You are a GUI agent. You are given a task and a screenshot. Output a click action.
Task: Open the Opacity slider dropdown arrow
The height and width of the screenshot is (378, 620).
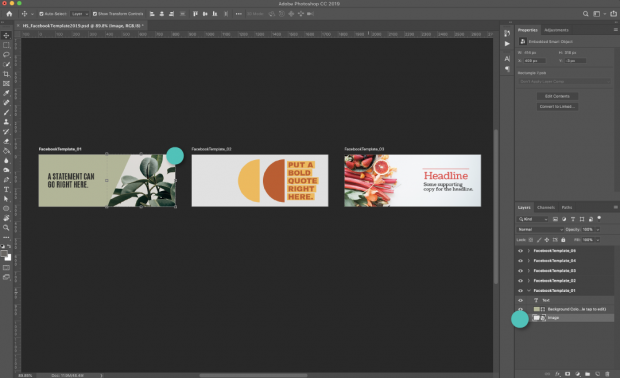coord(597,229)
